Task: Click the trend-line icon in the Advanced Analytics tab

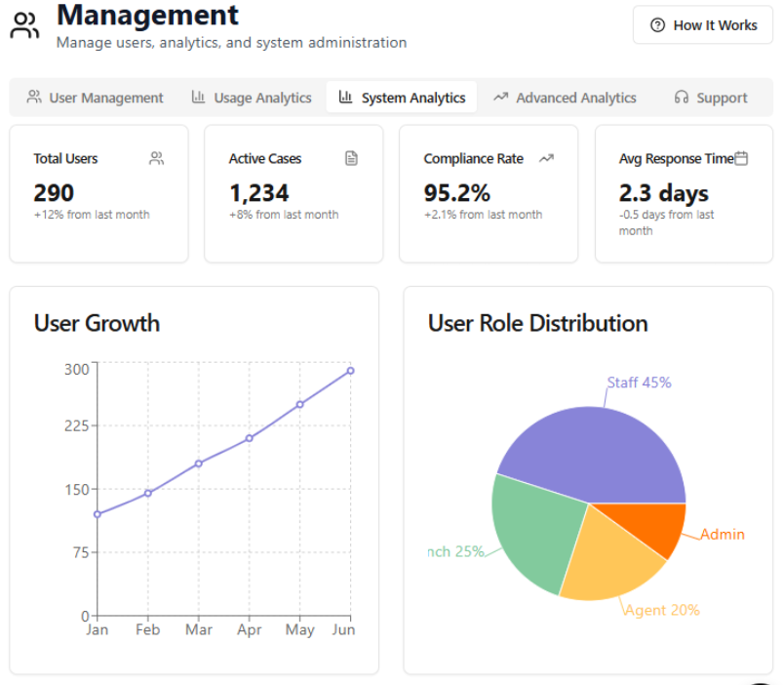Action: point(501,97)
